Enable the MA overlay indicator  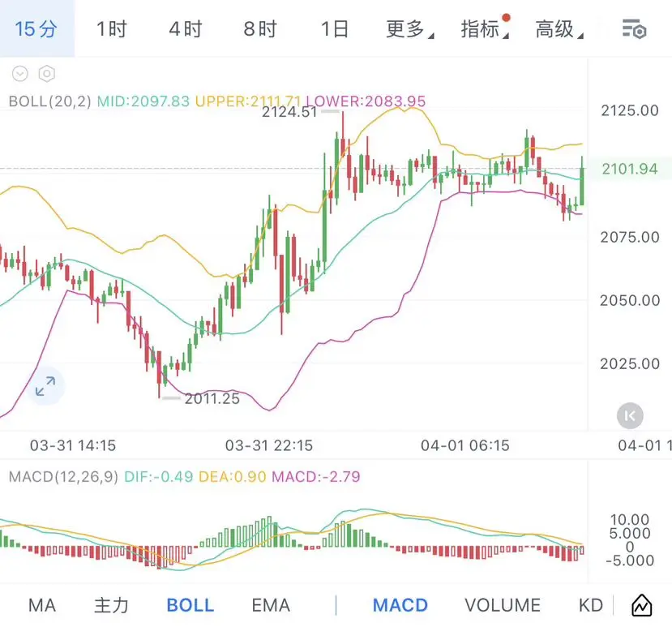pos(42,605)
